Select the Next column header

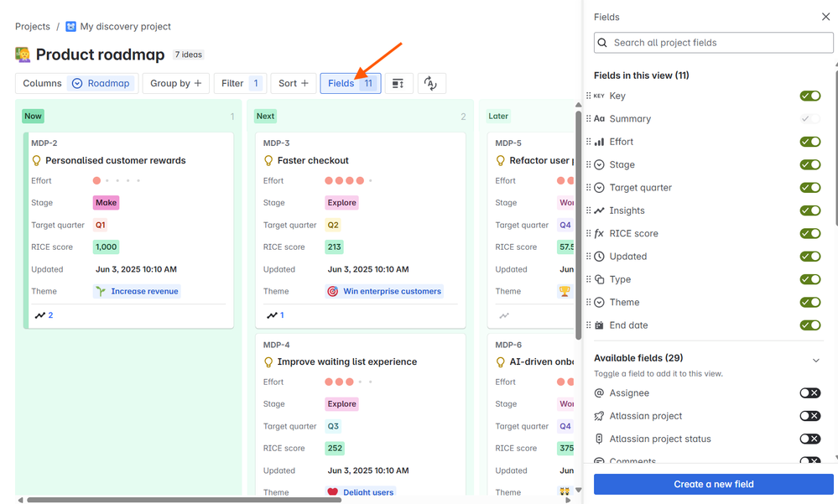pyautogui.click(x=265, y=116)
